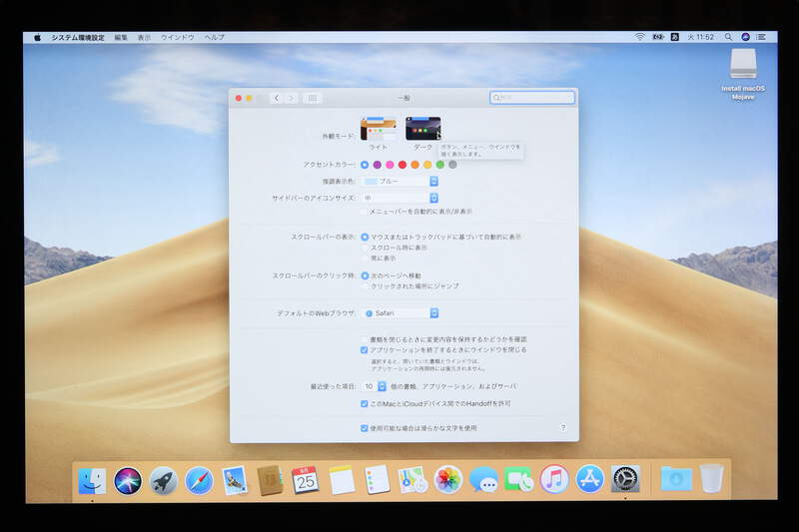799x532 pixels.
Task: Show all preferences grid button
Action: 313,98
